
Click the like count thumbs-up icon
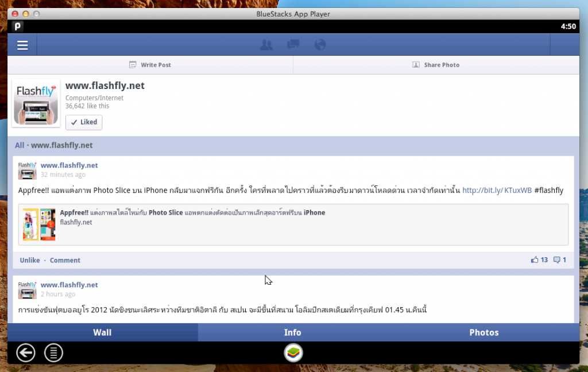coord(535,260)
